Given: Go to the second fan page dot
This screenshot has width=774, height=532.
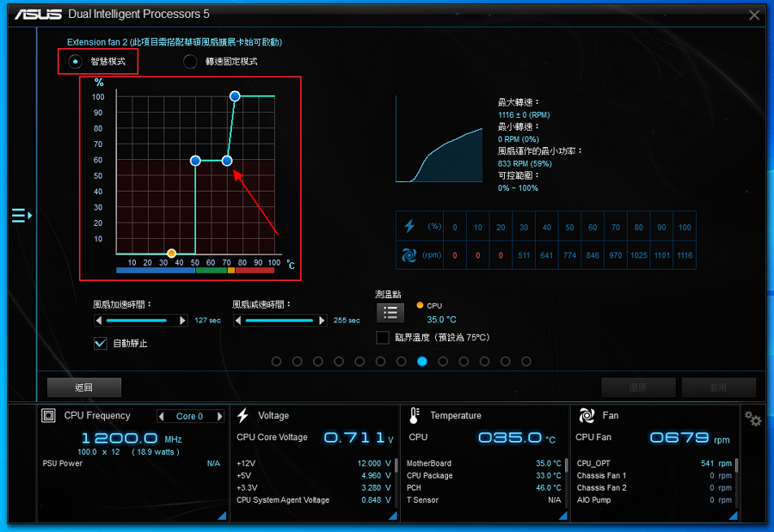Looking at the screenshot, I should [298, 361].
